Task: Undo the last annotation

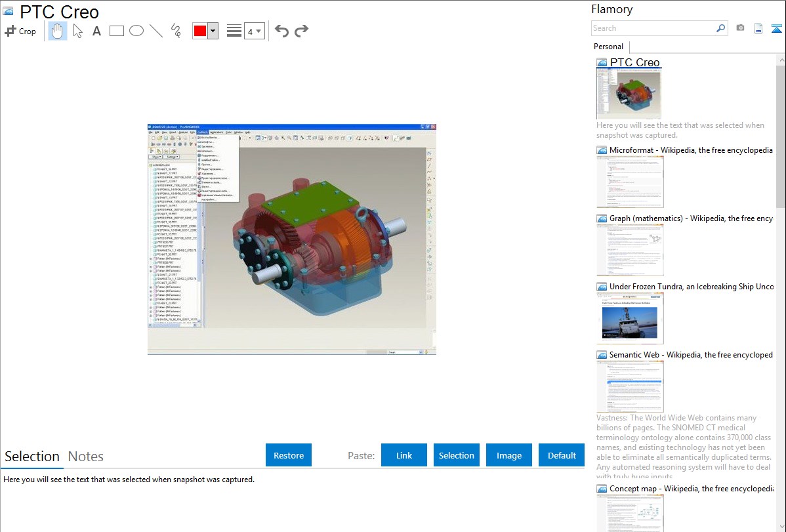Action: 281,31
